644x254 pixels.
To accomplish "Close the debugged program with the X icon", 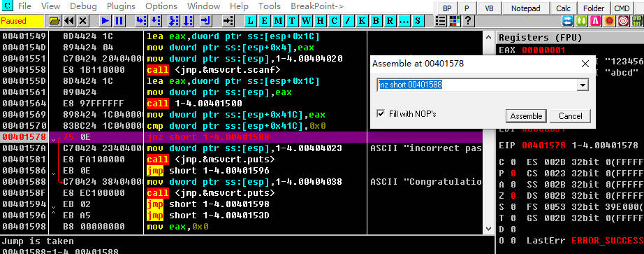I will tap(83, 20).
